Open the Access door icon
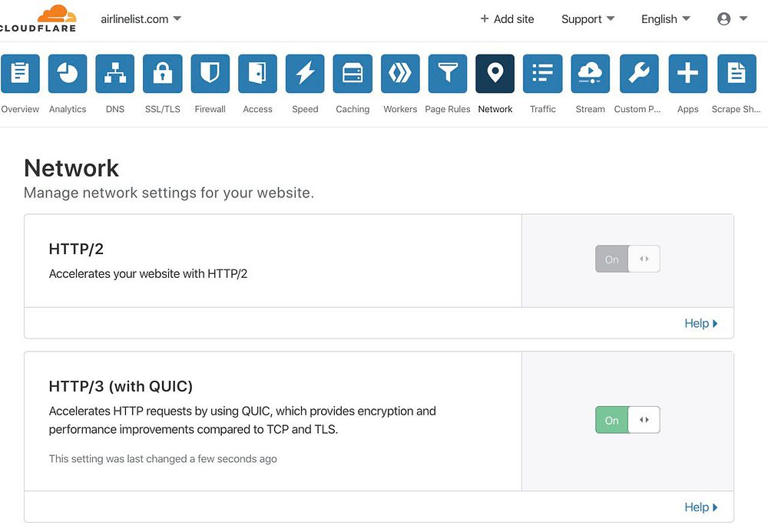This screenshot has height=532, width=768. 257,74
